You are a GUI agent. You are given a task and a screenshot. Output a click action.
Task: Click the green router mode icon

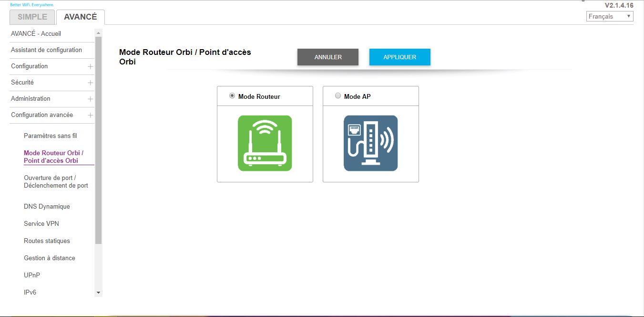(265, 143)
